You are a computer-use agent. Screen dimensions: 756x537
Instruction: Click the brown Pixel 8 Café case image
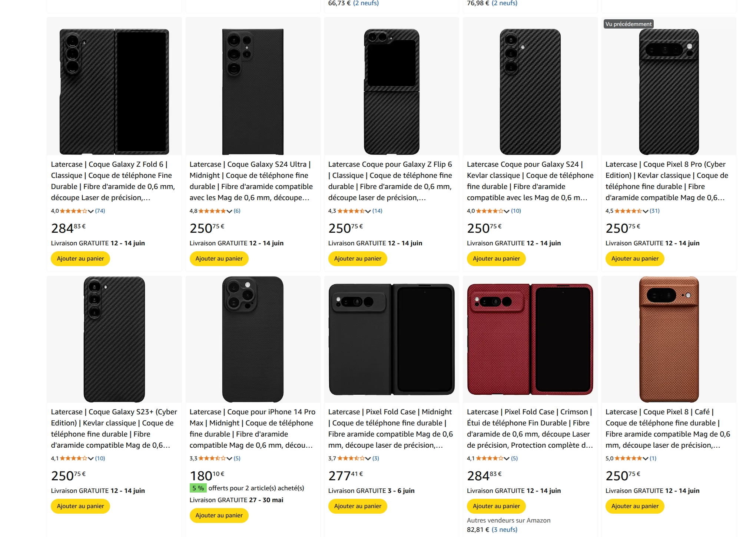[x=669, y=339]
